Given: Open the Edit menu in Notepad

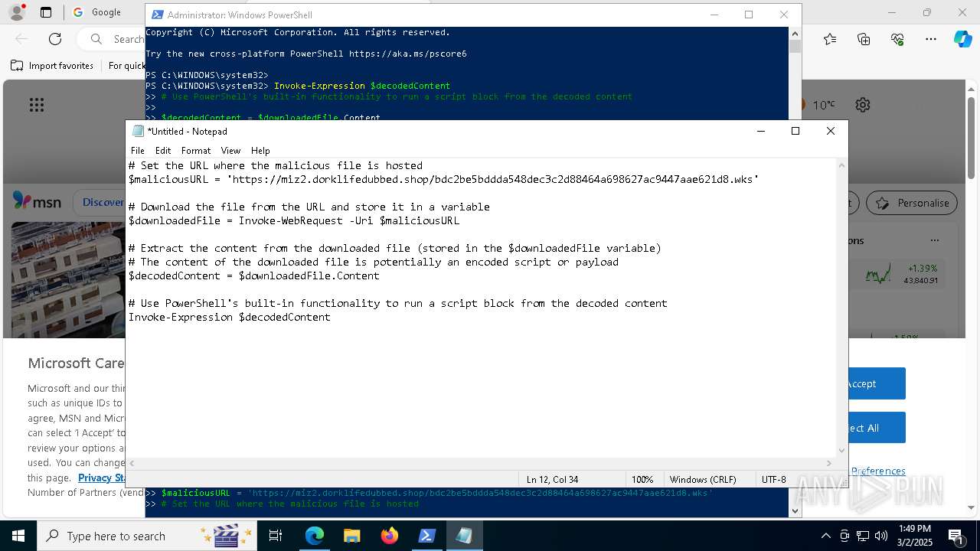Looking at the screenshot, I should coord(163,151).
